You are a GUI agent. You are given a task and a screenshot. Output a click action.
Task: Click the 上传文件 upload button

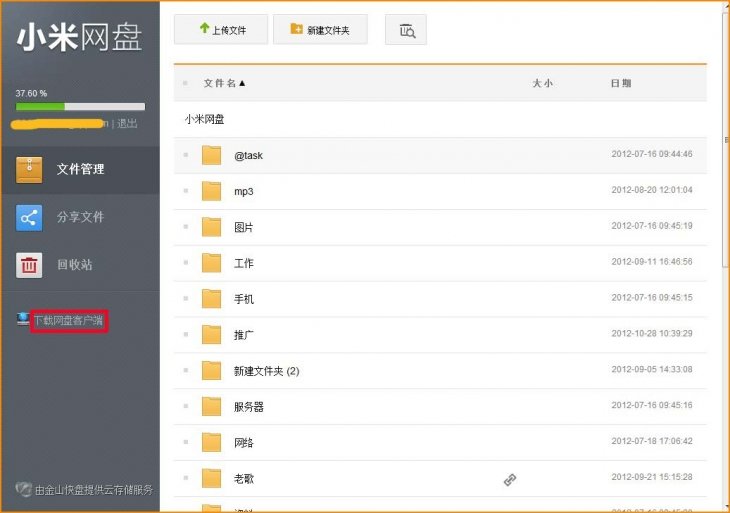tap(221, 30)
